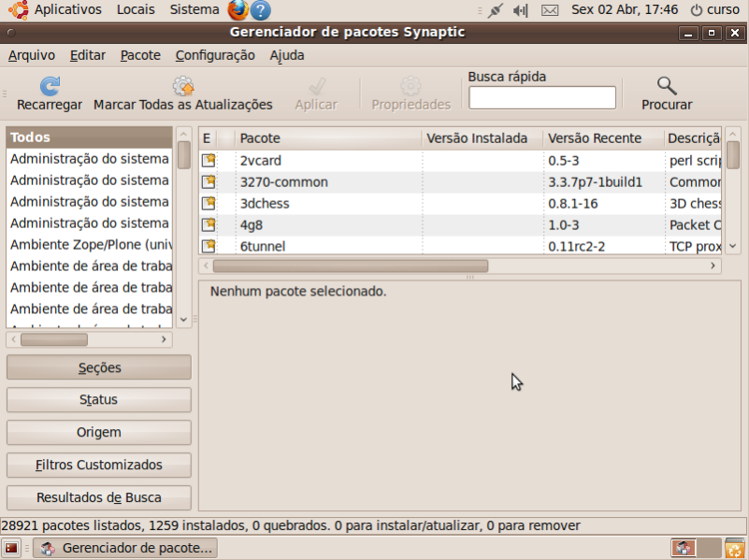Click the status box for package 3dchess

[209, 204]
